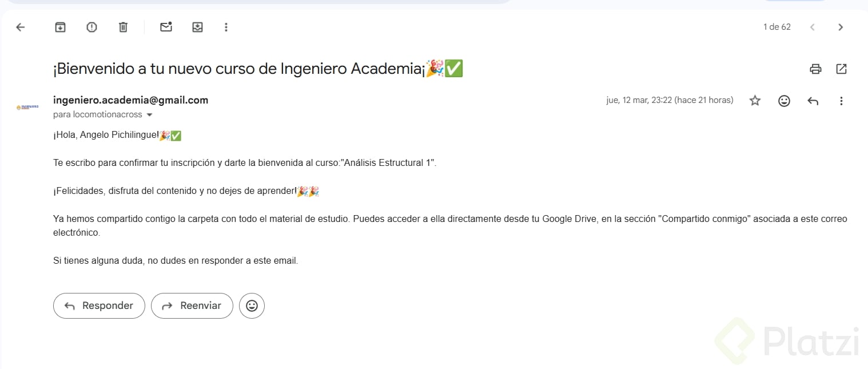
Task: Archive this email conversation
Action: point(60,27)
